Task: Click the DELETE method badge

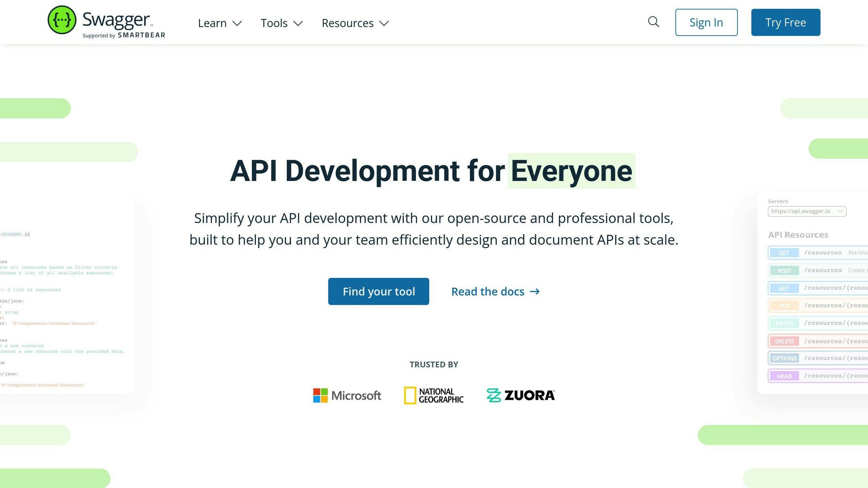Action: click(784, 341)
